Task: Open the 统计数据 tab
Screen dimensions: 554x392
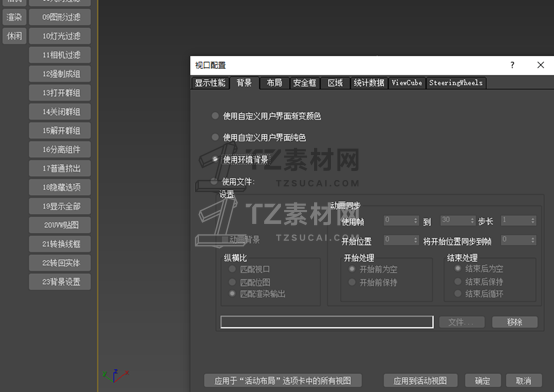Action: point(369,83)
